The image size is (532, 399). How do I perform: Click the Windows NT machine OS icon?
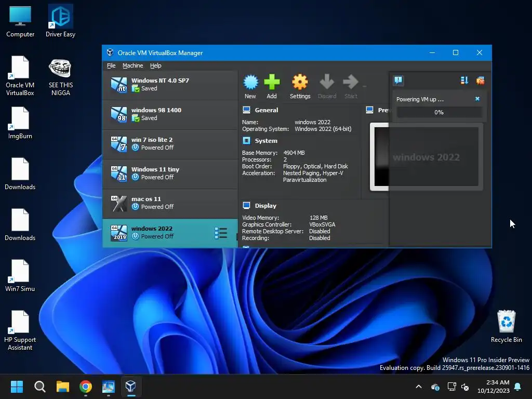coord(119,85)
